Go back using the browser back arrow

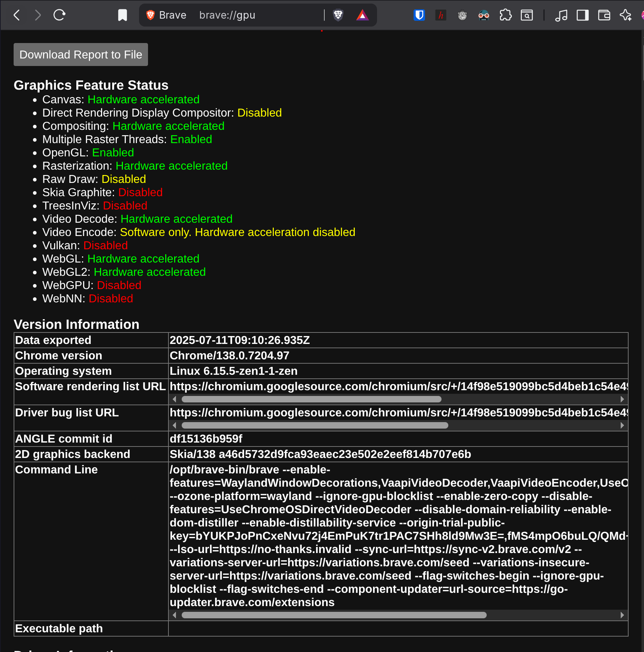[x=16, y=15]
